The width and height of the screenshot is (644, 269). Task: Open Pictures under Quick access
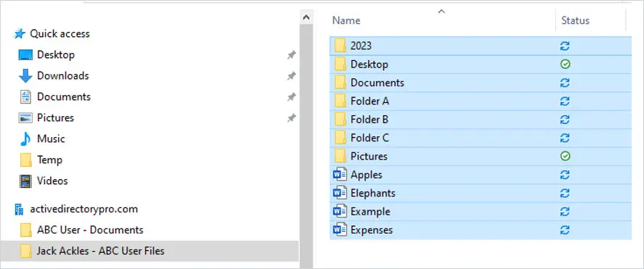click(55, 118)
